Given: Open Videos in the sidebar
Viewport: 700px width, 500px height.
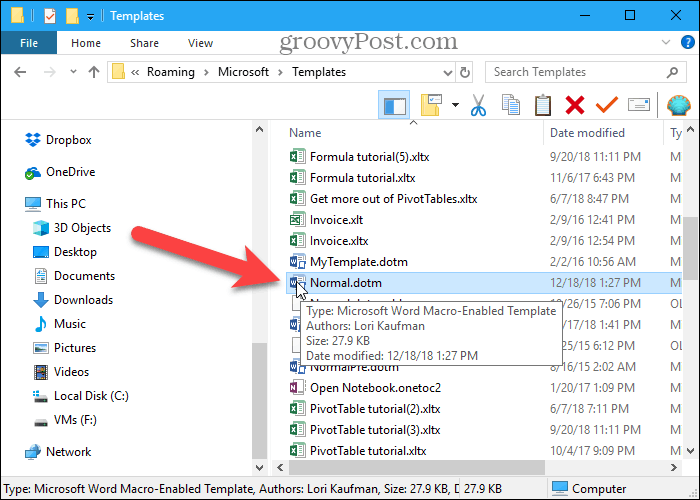Looking at the screenshot, I should coord(61,372).
